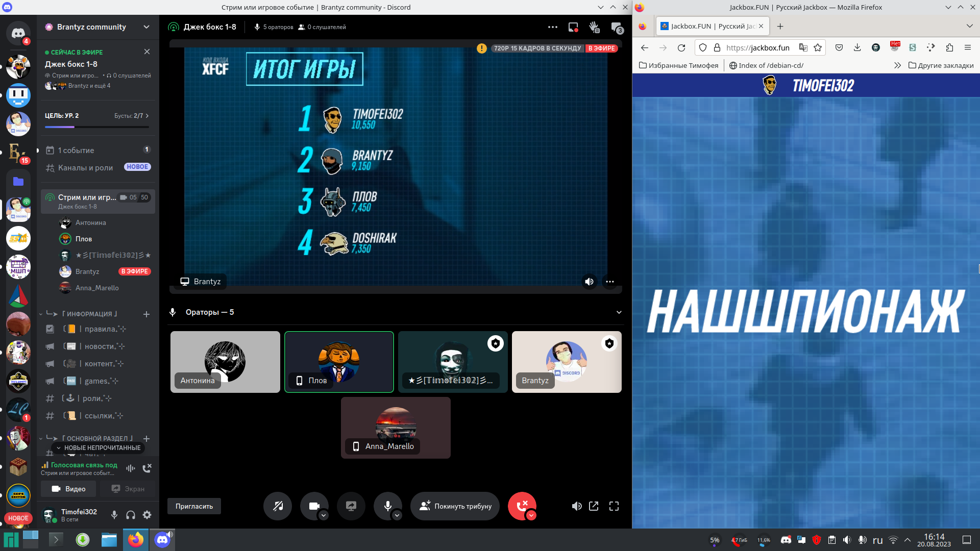Expand Brantyz community server menu
Viewport: 980px width, 551px height.
[x=146, y=27]
